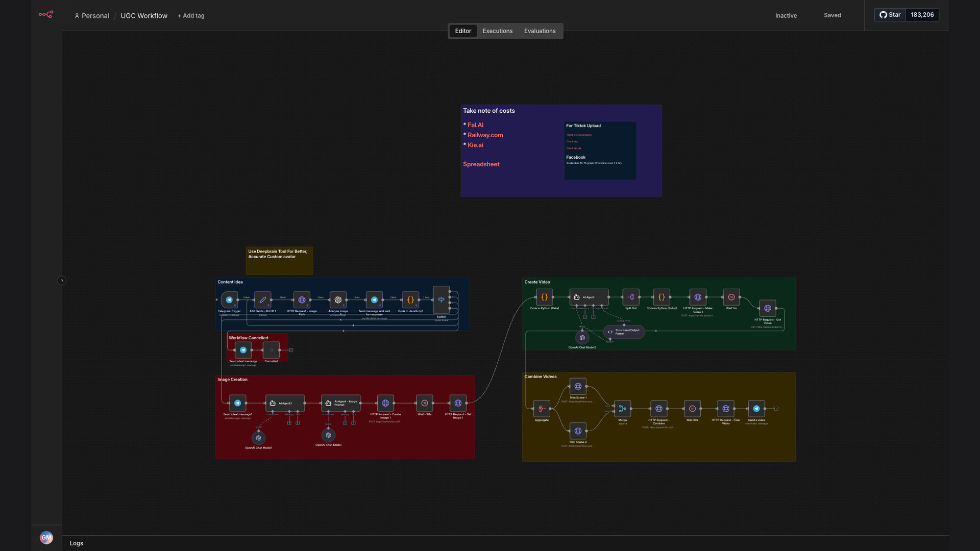980x551 pixels.
Task: Switch to the Evaluations tab
Action: pyautogui.click(x=540, y=31)
